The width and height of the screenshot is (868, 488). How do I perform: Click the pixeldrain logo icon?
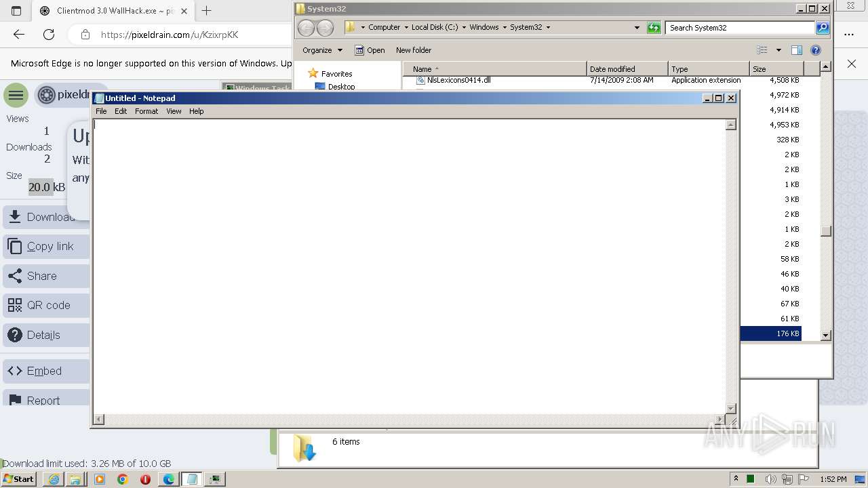click(46, 95)
